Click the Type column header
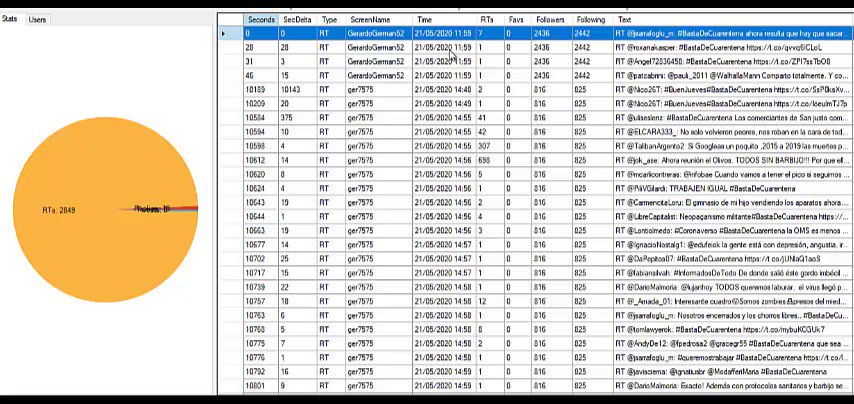 [332, 20]
